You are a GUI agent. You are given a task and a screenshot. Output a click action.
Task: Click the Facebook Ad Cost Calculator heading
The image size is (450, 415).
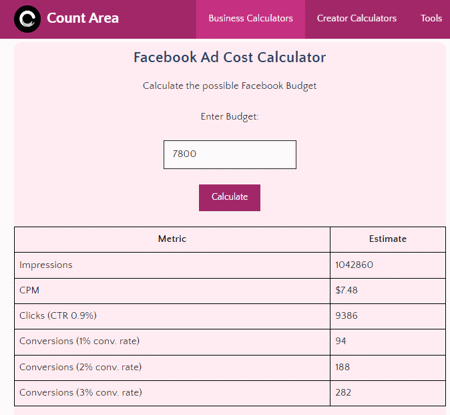click(x=230, y=57)
